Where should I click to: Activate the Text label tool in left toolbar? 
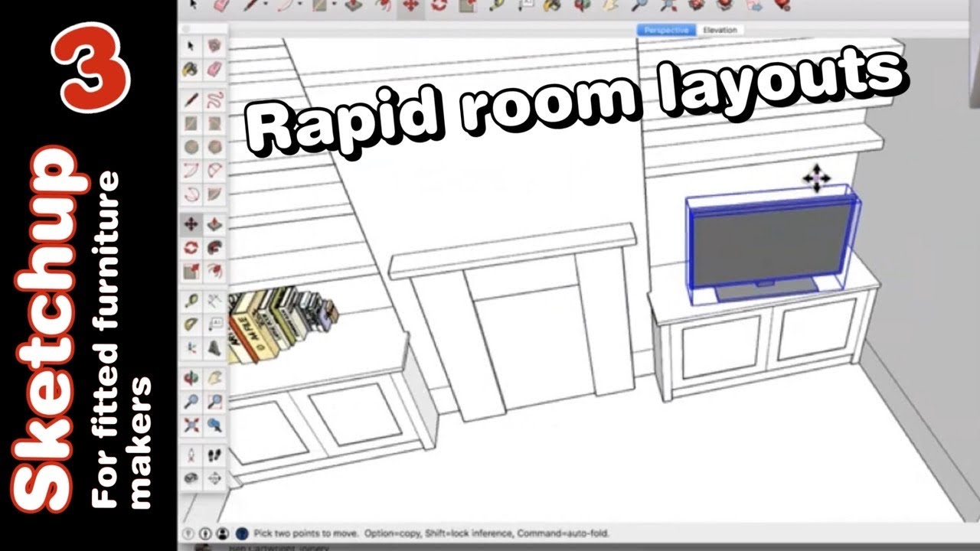pyautogui.click(x=215, y=324)
